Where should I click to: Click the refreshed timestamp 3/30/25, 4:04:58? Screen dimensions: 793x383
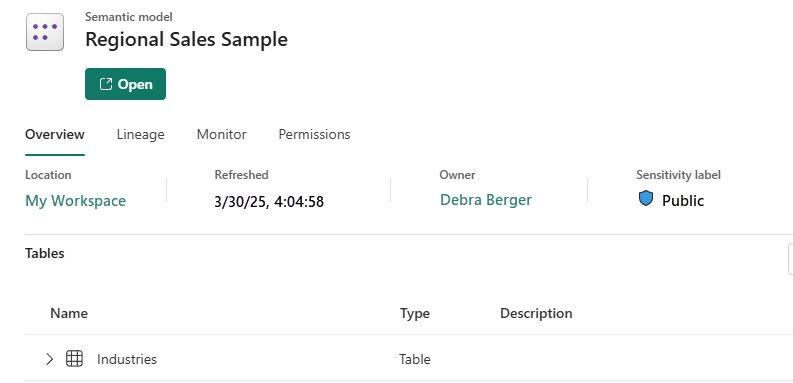[x=269, y=202]
